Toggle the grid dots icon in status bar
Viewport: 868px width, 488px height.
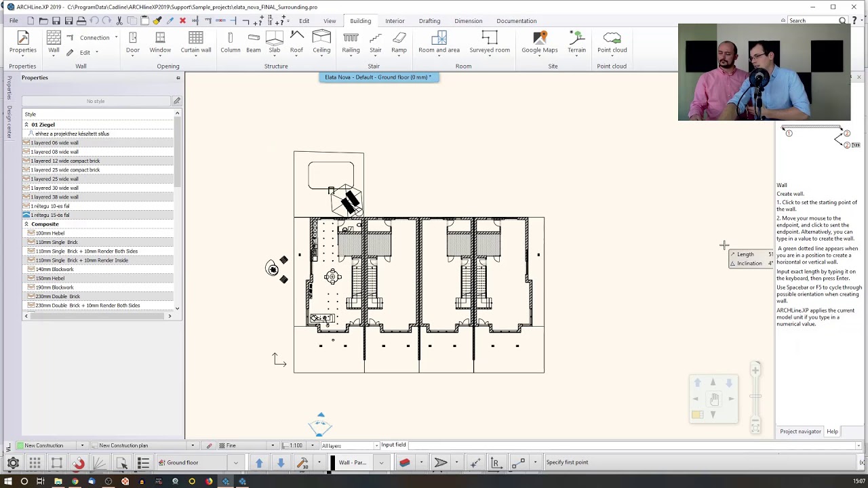35,463
